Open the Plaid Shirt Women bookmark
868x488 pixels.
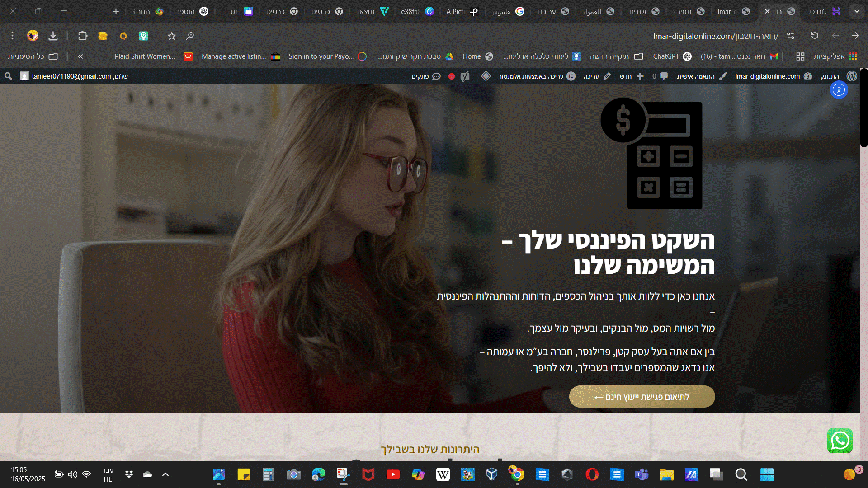click(x=153, y=56)
